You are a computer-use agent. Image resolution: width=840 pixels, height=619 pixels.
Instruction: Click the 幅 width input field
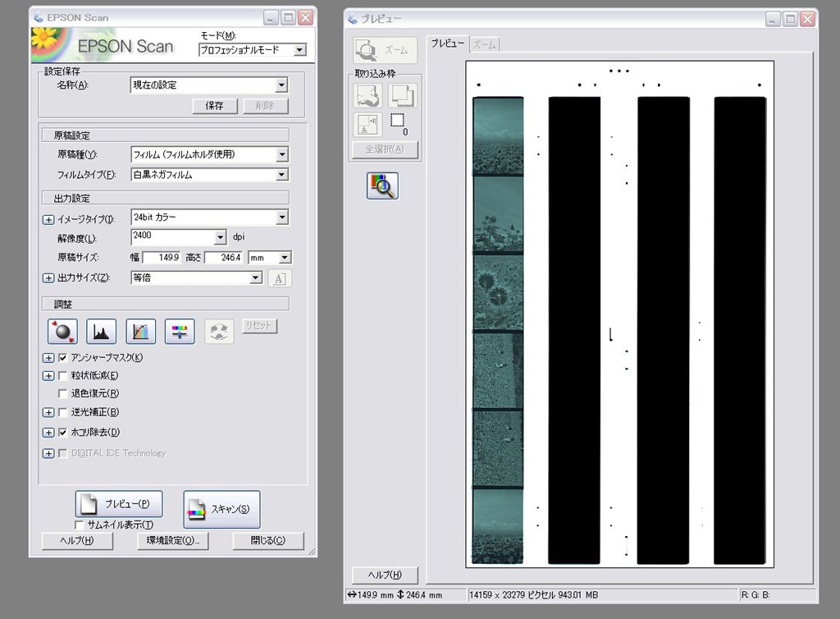pos(162,258)
